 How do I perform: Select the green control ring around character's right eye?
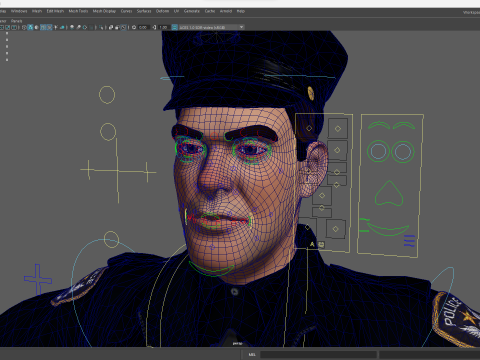(190, 149)
